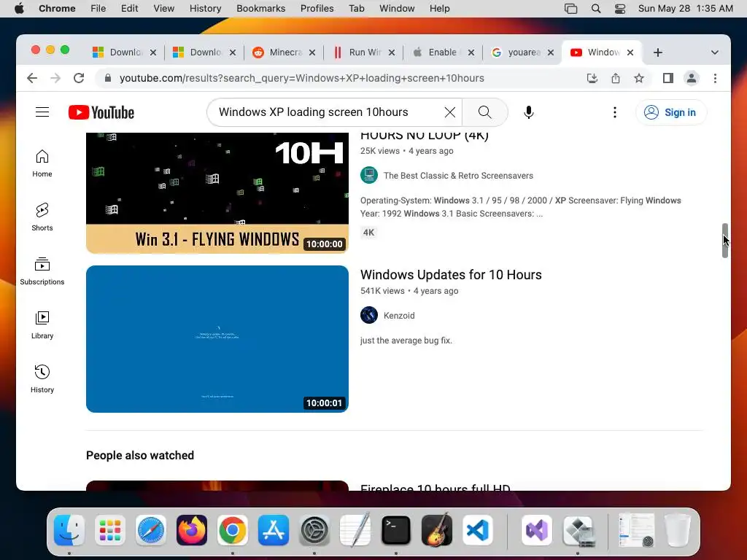The width and height of the screenshot is (747, 560).
Task: Go to YouTube home via logo
Action: click(101, 112)
